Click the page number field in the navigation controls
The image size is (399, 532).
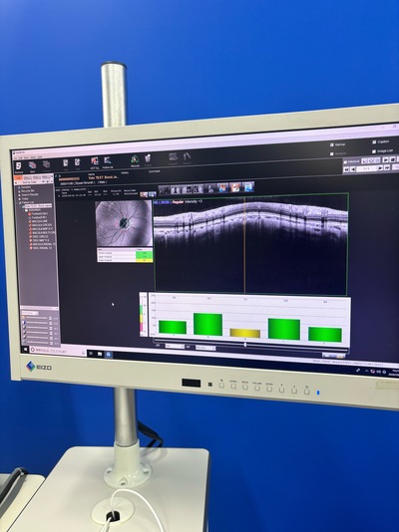(366, 168)
